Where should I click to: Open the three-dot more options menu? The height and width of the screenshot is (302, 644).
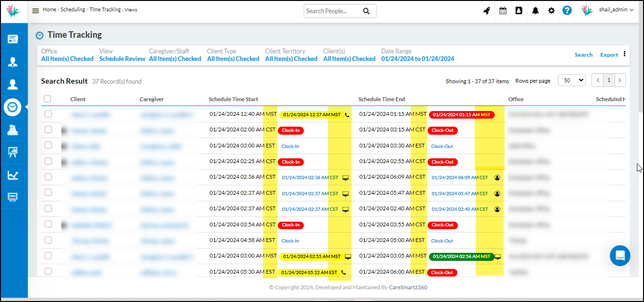tap(625, 54)
